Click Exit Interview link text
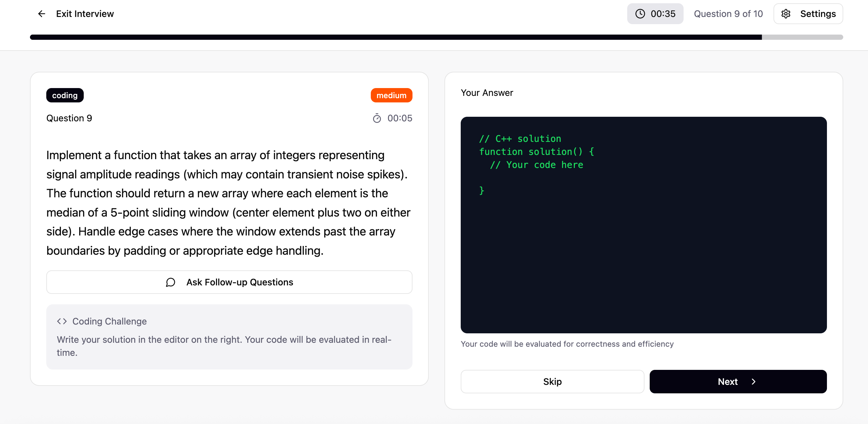The height and width of the screenshot is (424, 868). [x=85, y=14]
